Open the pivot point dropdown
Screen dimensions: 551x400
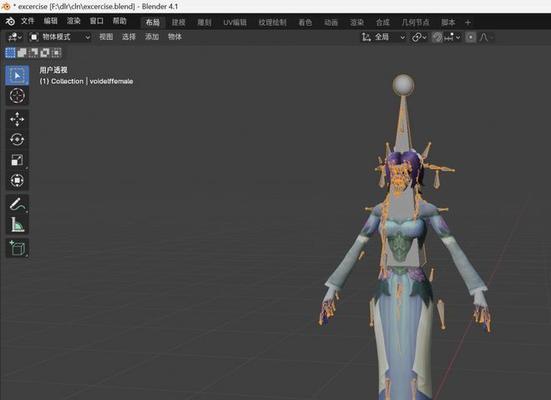[x=419, y=37]
